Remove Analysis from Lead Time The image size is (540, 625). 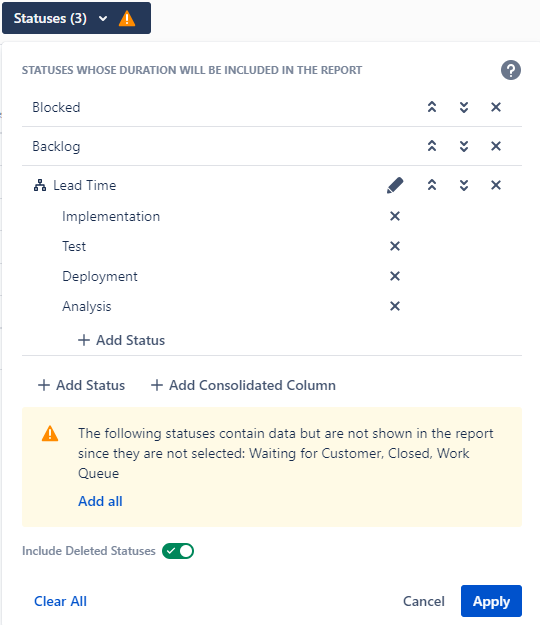395,306
